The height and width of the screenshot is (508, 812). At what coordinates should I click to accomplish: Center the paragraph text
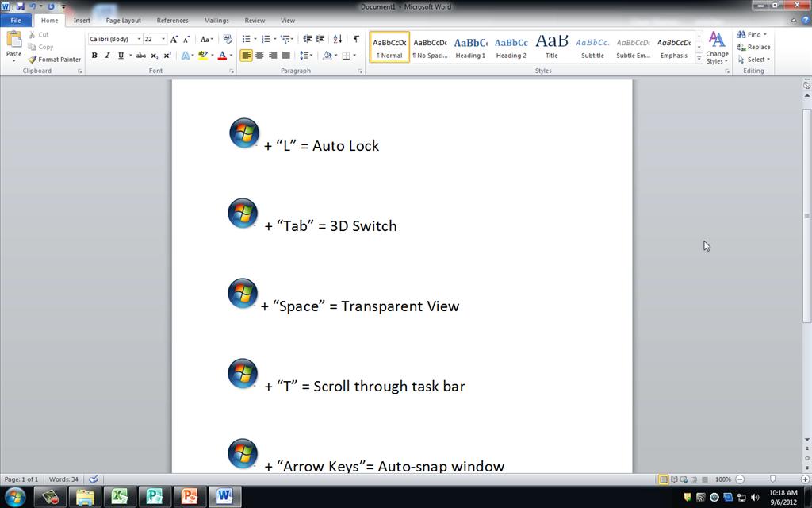pyautogui.click(x=259, y=56)
